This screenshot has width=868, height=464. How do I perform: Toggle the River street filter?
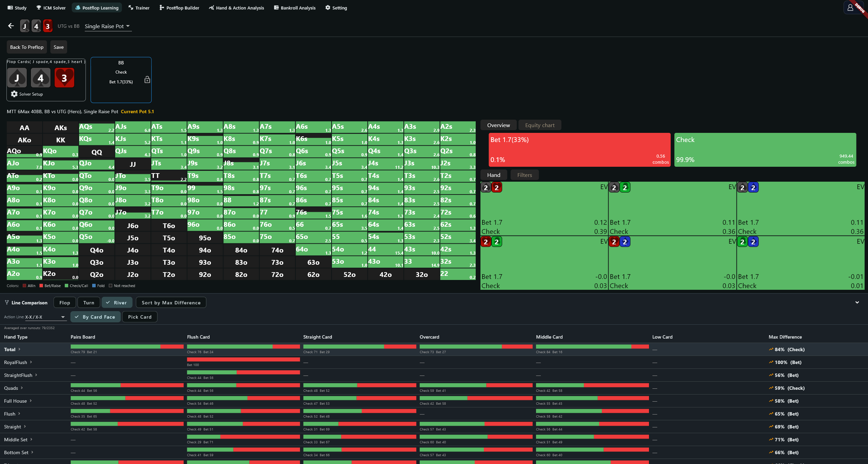[117, 302]
